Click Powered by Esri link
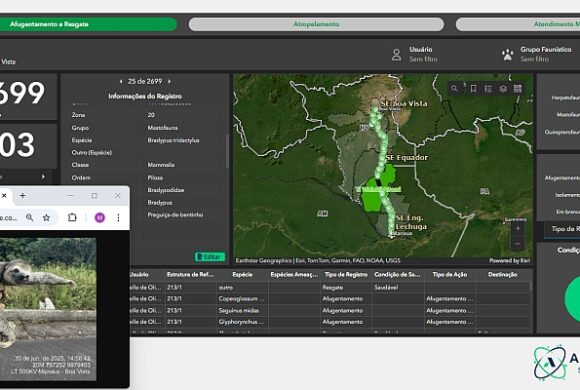The width and height of the screenshot is (580, 390). coord(510,260)
